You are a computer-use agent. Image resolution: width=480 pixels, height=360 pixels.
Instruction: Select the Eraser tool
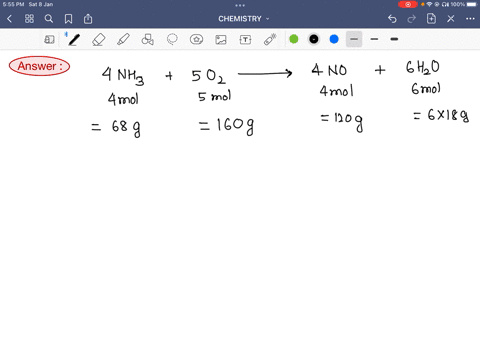[x=99, y=40]
